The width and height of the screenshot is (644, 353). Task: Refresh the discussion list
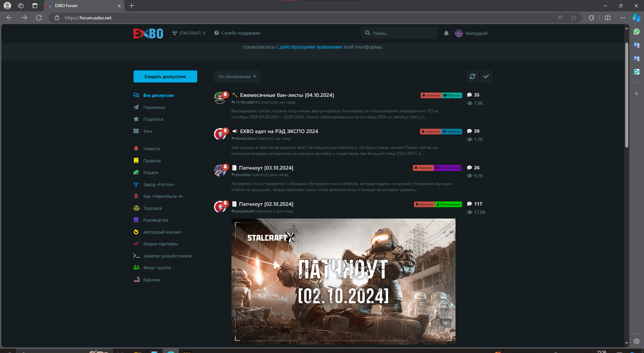click(472, 76)
